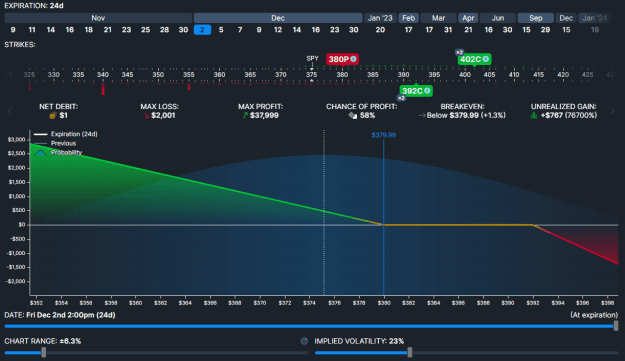Toggle the Probability curve in chart legend
The width and height of the screenshot is (625, 361).
(58, 153)
